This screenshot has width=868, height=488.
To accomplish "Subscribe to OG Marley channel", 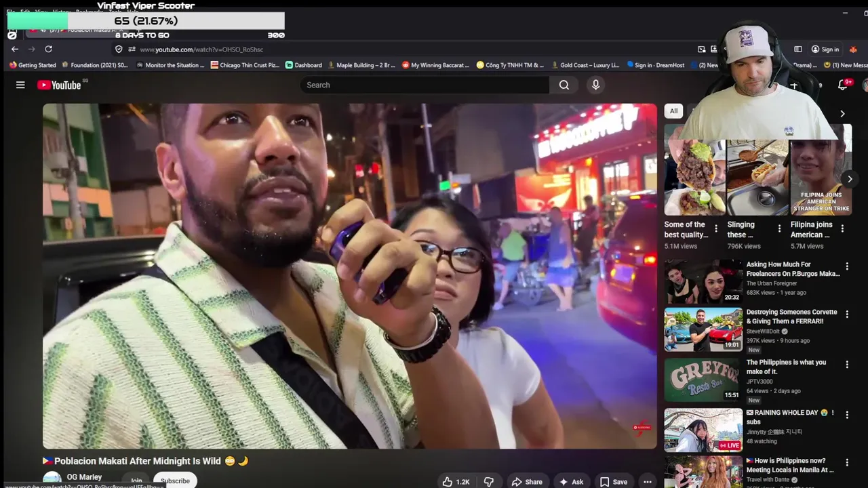I will (175, 481).
